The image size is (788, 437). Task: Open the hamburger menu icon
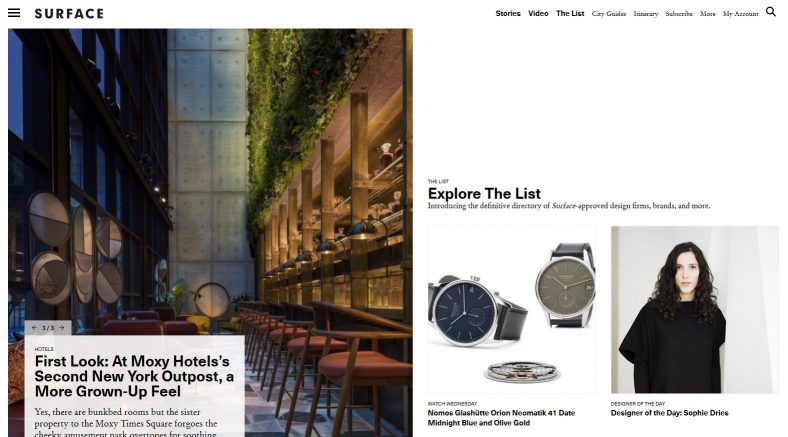(x=14, y=13)
